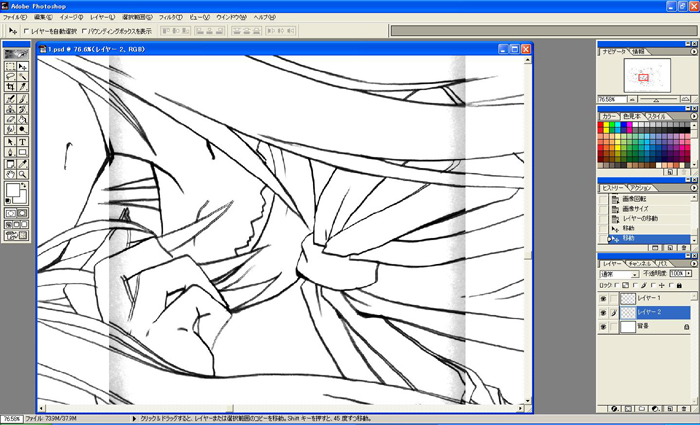This screenshot has width=700, height=425.
Task: Open the History panel options menu
Action: (x=694, y=188)
